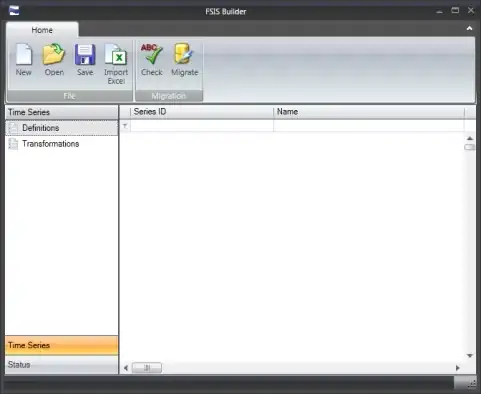Select the Definitions item in Time Series
This screenshot has height=394, width=481.
62,128
